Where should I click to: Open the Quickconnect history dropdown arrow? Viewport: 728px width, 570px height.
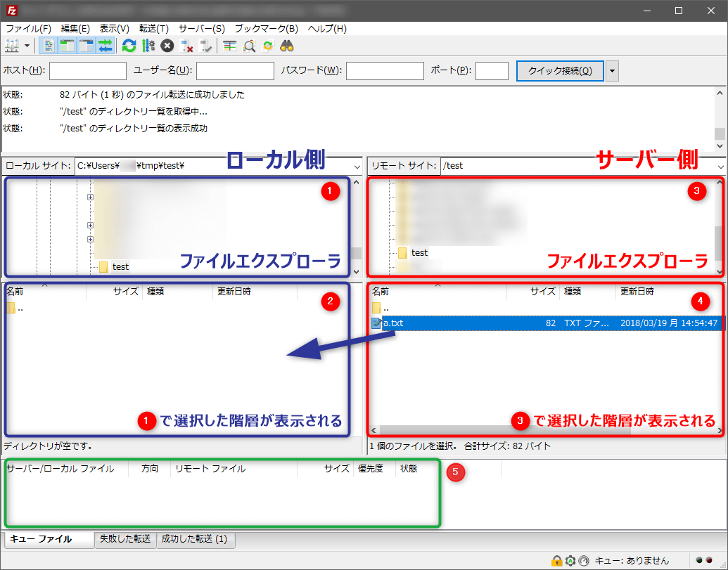point(612,71)
